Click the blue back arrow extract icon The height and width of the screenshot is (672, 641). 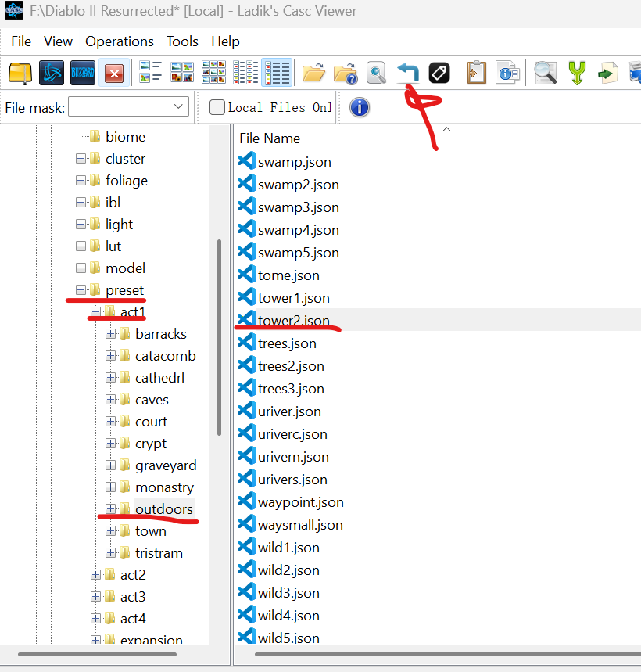[x=408, y=73]
